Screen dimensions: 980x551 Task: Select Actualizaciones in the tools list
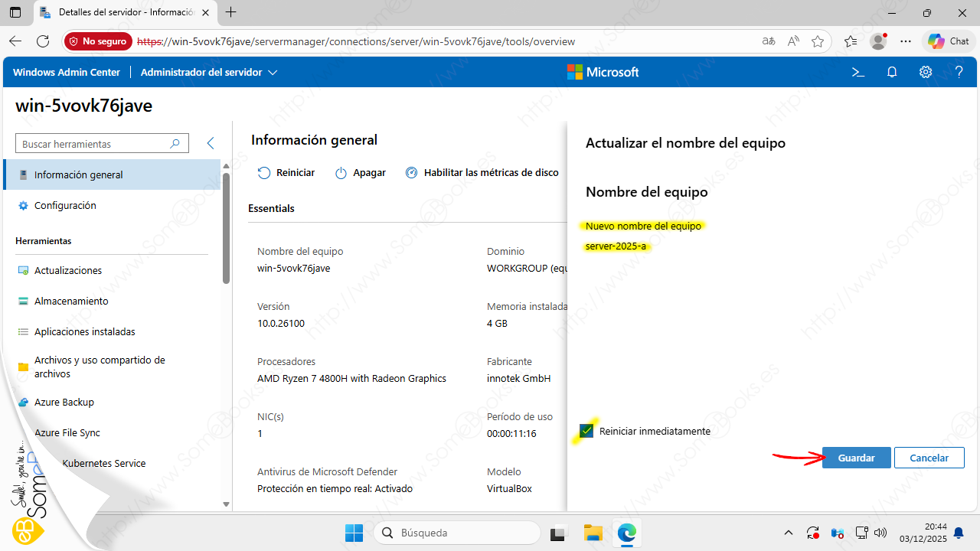pyautogui.click(x=67, y=270)
